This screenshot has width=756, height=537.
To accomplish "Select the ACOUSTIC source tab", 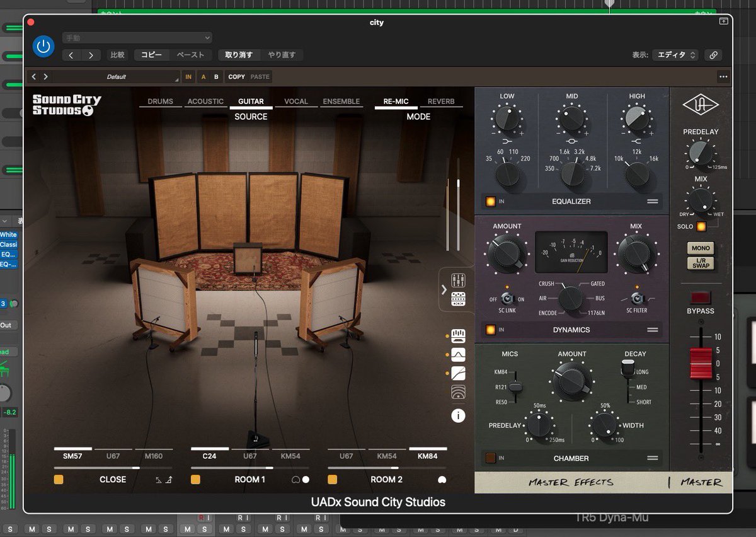I will coord(205,101).
